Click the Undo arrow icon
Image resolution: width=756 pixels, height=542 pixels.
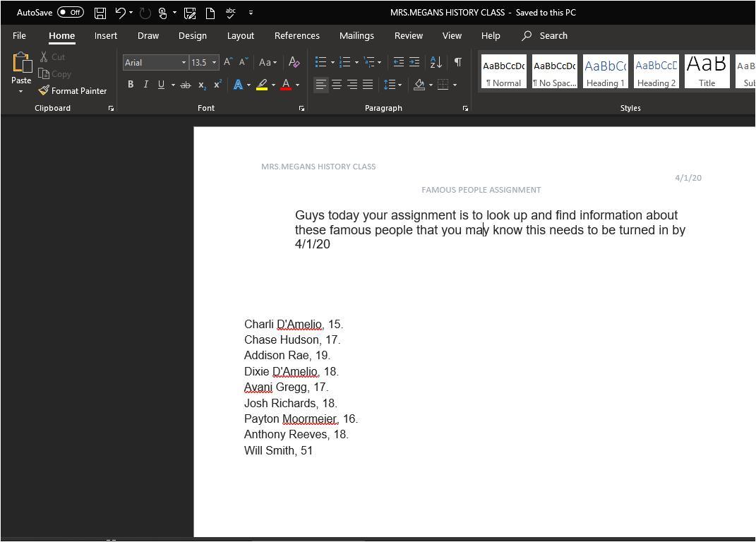click(120, 13)
